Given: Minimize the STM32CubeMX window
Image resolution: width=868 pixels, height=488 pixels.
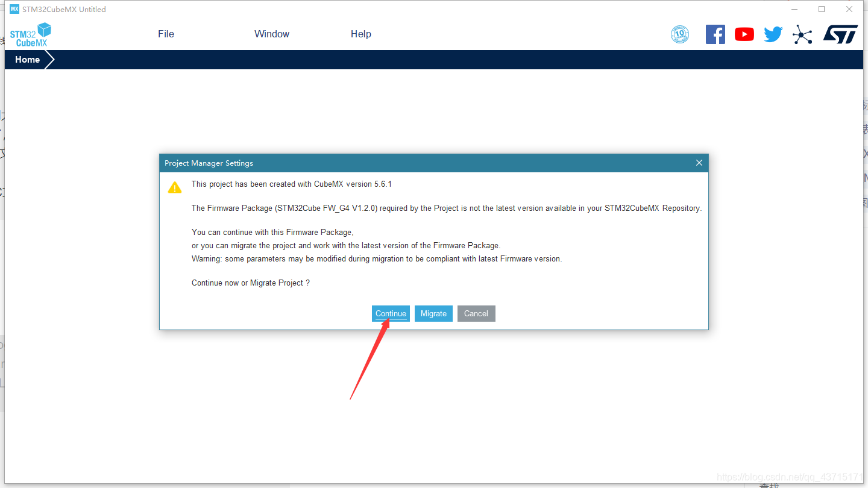Looking at the screenshot, I should pos(794,9).
